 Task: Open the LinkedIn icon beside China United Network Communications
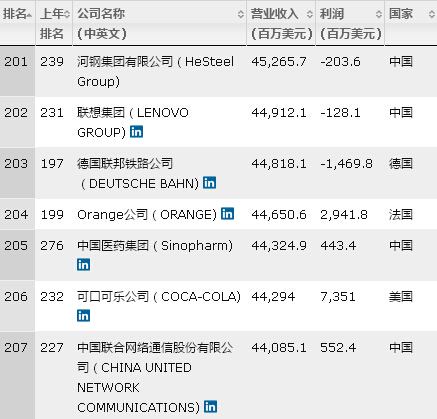point(211,406)
